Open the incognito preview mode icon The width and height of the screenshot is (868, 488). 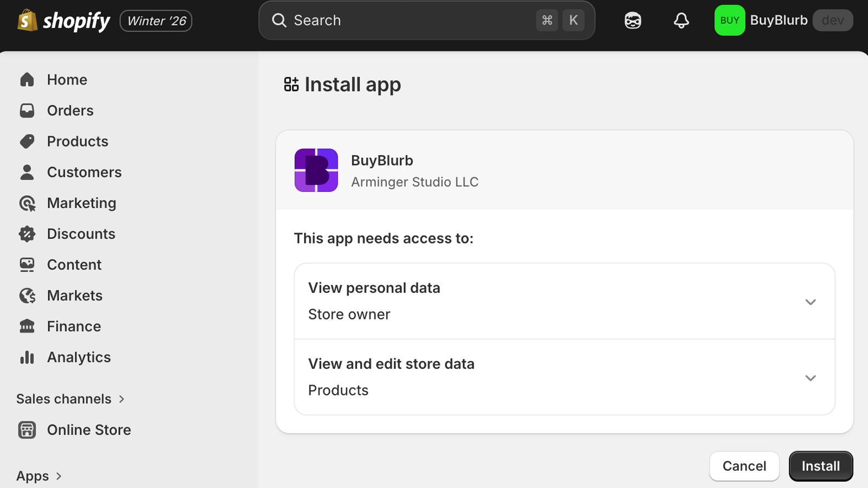click(633, 20)
